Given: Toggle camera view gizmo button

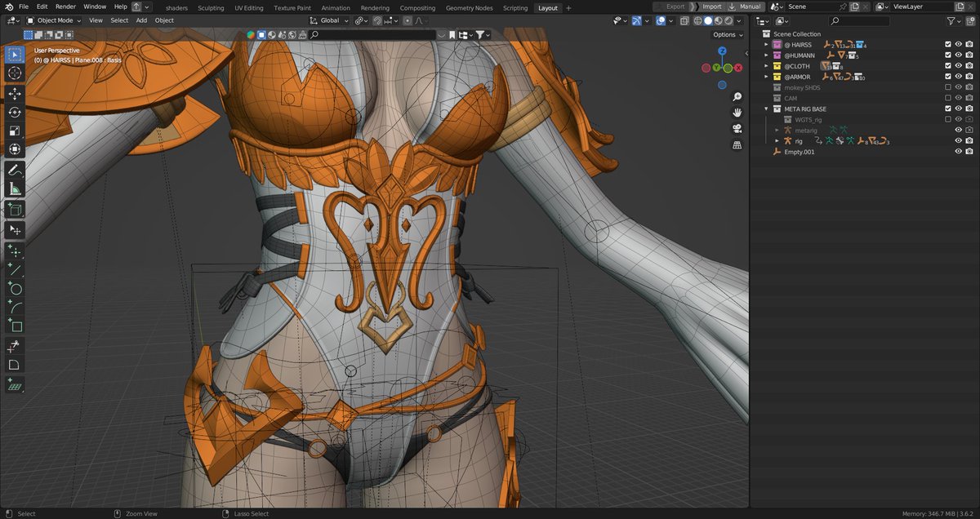Looking at the screenshot, I should pyautogui.click(x=737, y=128).
